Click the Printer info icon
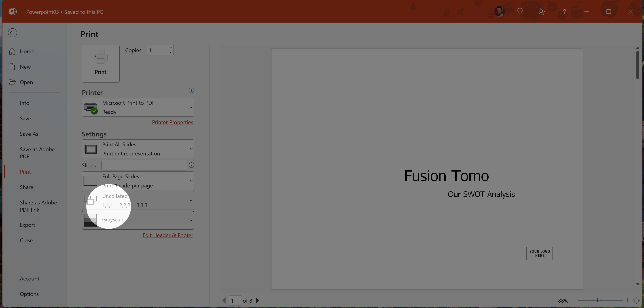Screen dimensions: 644x308 [191, 91]
